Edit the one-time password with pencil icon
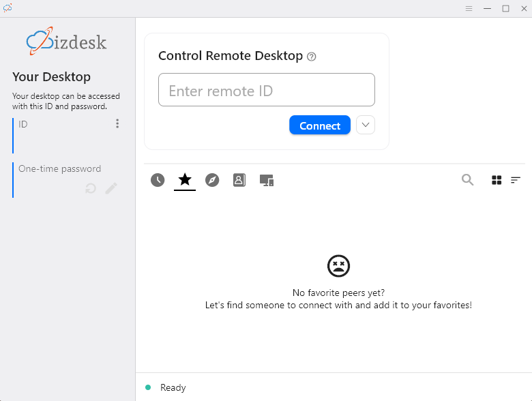 pyautogui.click(x=111, y=188)
